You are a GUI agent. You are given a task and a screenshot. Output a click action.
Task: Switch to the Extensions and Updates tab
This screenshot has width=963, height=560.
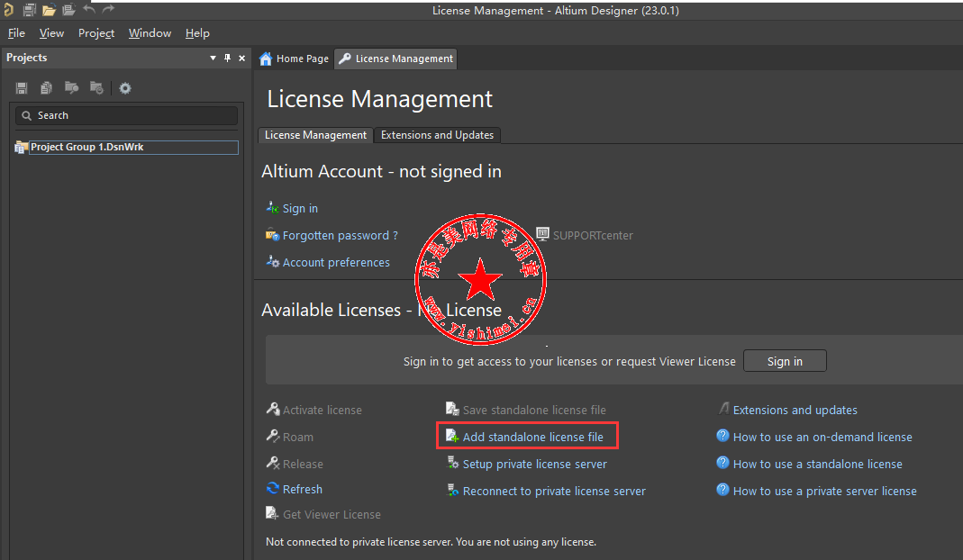(437, 135)
